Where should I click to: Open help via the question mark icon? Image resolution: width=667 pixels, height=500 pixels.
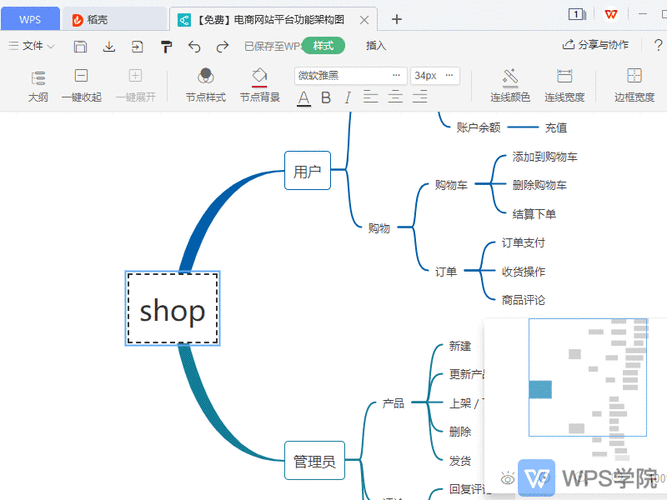[658, 45]
